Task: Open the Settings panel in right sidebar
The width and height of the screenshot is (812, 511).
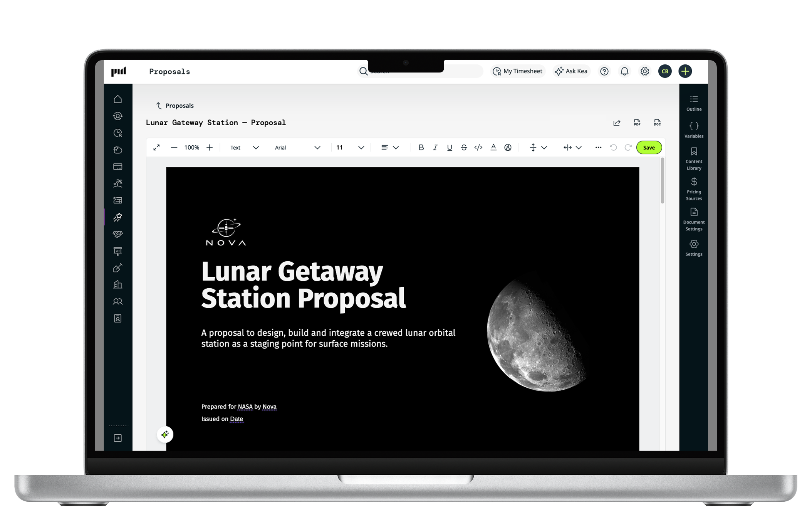Action: coord(693,248)
